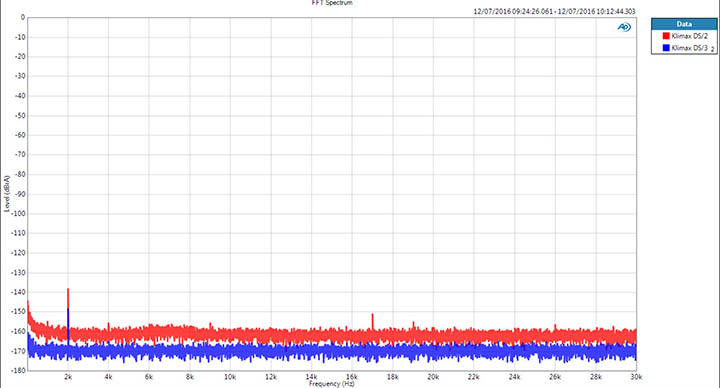The height and width of the screenshot is (388, 720).
Task: Click the 10k tick label on frequency axis
Action: 230,377
